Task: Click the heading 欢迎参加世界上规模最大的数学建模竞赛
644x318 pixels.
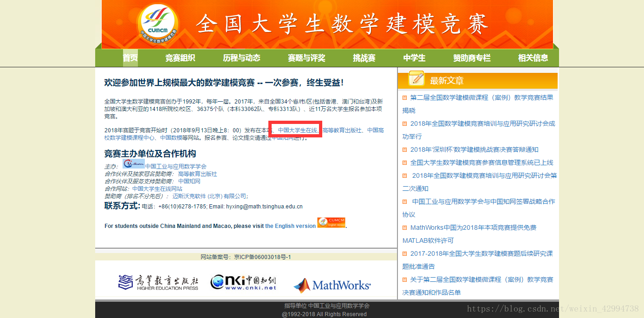Action: (224, 83)
